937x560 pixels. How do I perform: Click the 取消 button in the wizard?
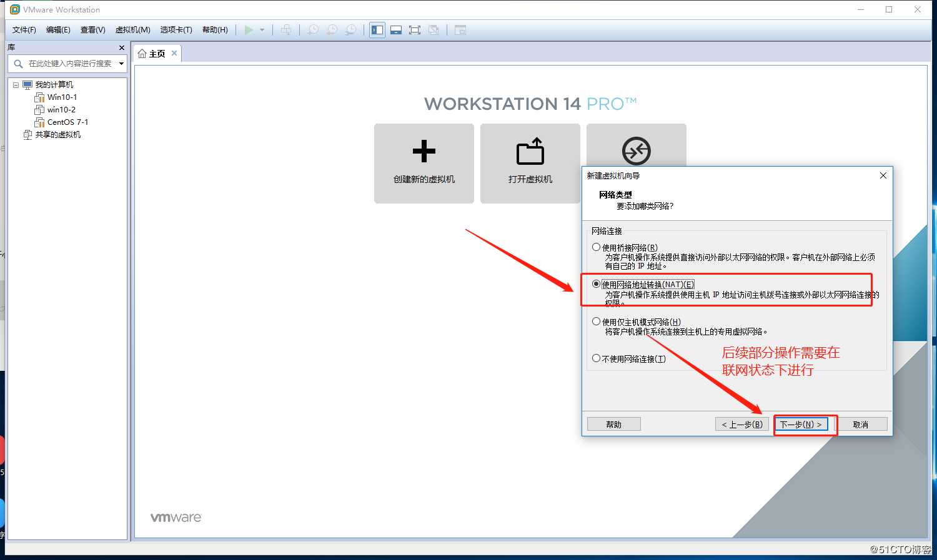pyautogui.click(x=861, y=425)
